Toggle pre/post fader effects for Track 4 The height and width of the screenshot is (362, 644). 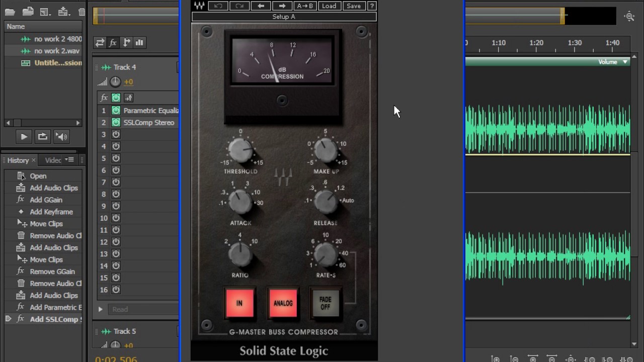[x=128, y=98]
